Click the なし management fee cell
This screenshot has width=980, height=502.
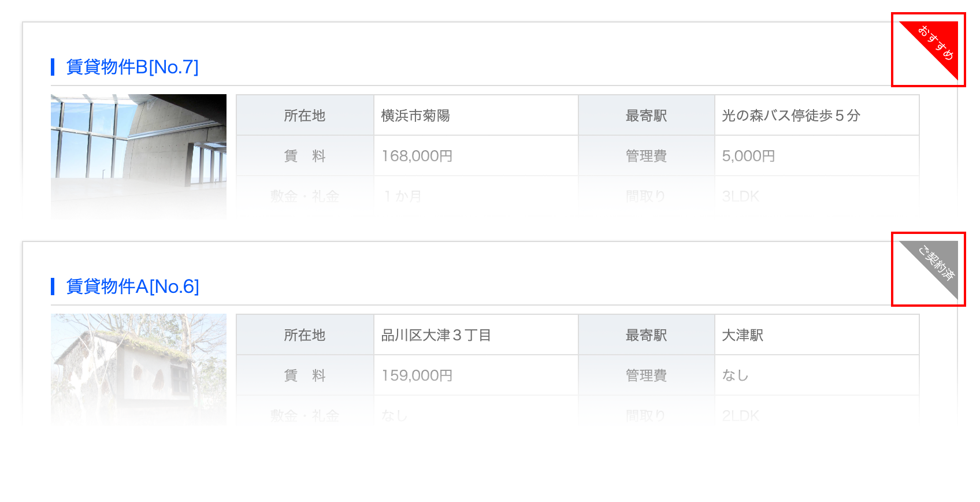[x=817, y=375]
